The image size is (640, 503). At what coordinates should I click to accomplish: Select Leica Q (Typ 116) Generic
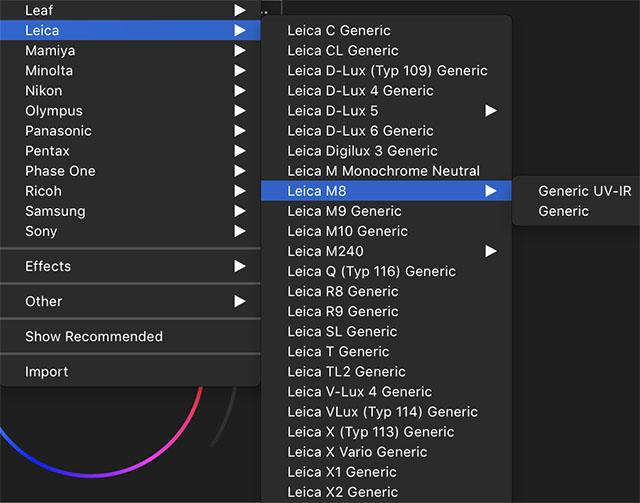click(x=386, y=271)
